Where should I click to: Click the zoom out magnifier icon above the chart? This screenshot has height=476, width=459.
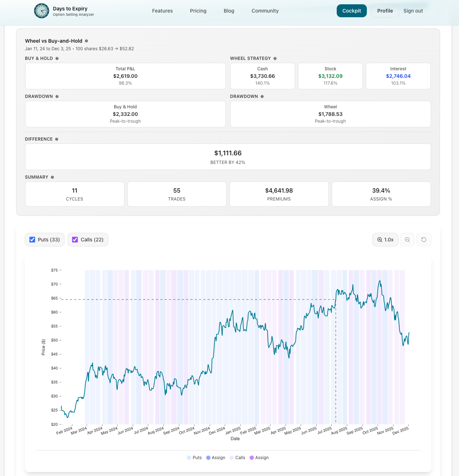coord(407,240)
